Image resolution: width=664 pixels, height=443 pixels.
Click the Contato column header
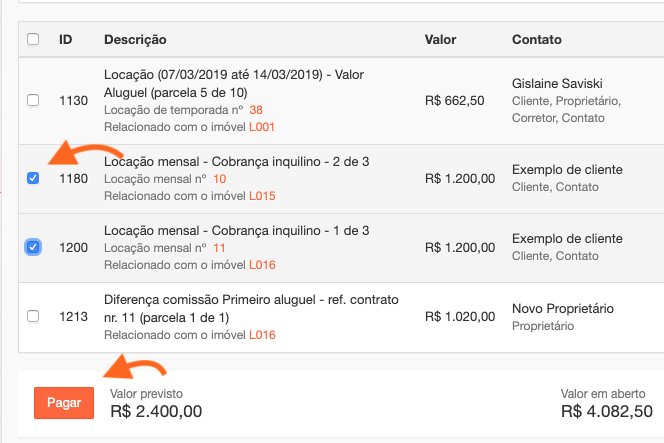pyautogui.click(x=537, y=40)
